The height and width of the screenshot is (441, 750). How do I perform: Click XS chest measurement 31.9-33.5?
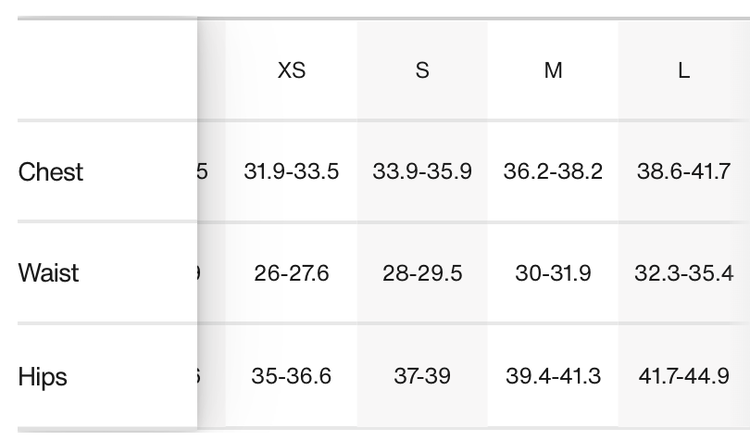click(291, 172)
